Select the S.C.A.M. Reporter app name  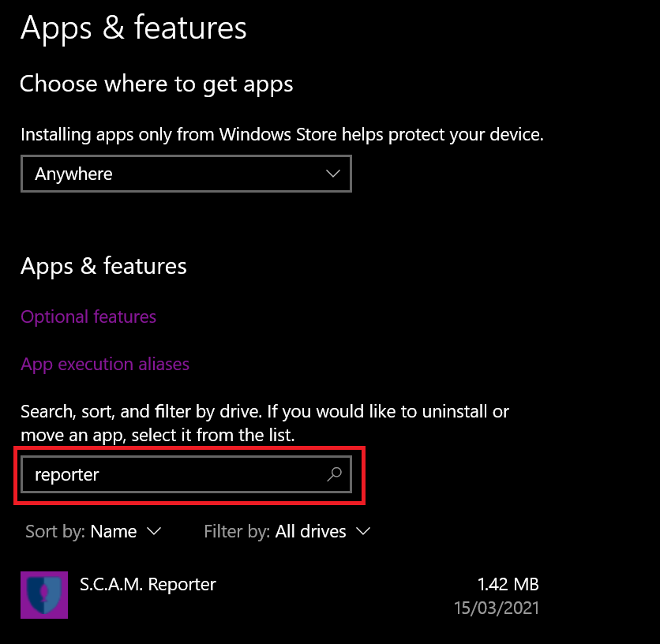(148, 584)
